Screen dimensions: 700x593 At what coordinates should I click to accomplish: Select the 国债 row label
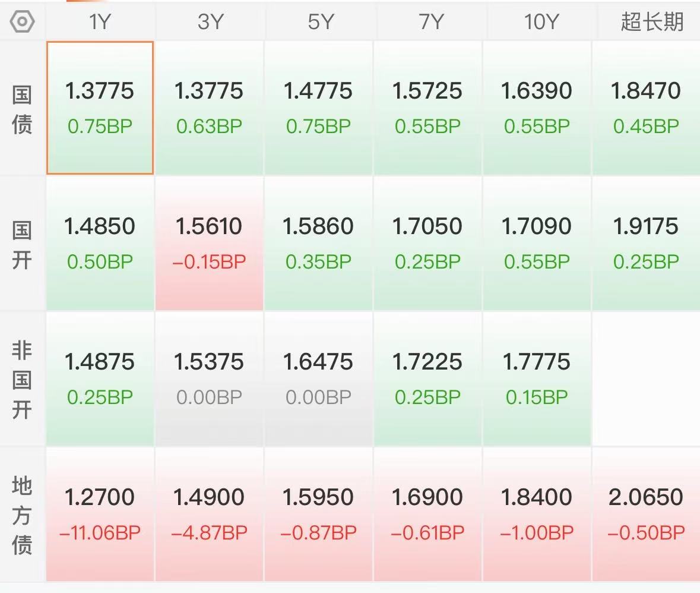[x=22, y=109]
